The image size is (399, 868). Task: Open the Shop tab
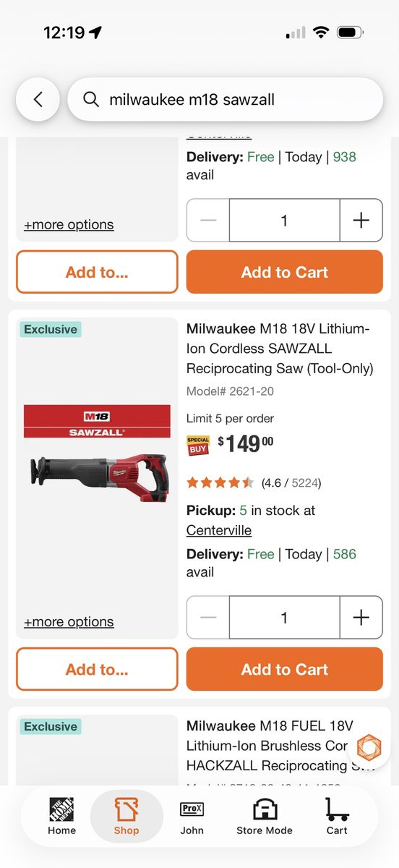(126, 816)
